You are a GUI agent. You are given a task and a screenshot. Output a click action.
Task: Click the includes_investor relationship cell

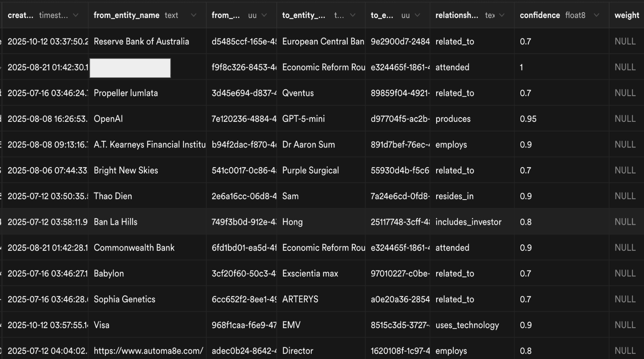[472, 222]
